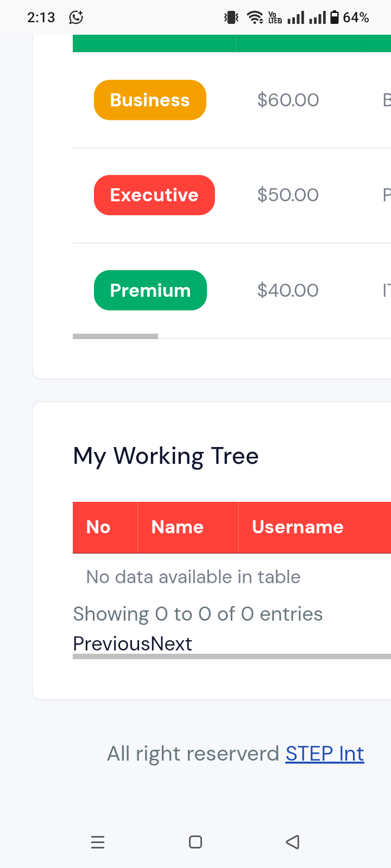This screenshot has height=868, width=391.
Task: Tap the WhatsApp notification icon in status bar
Action: tap(76, 17)
